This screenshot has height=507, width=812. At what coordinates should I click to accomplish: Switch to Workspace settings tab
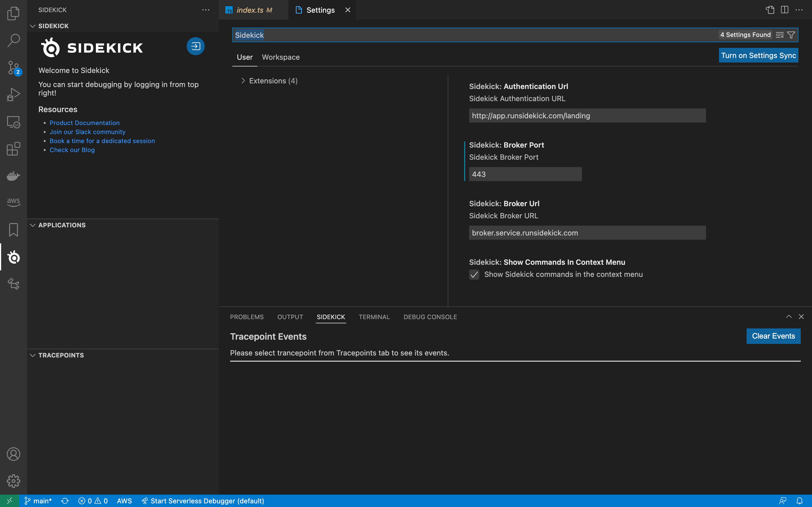tap(281, 57)
